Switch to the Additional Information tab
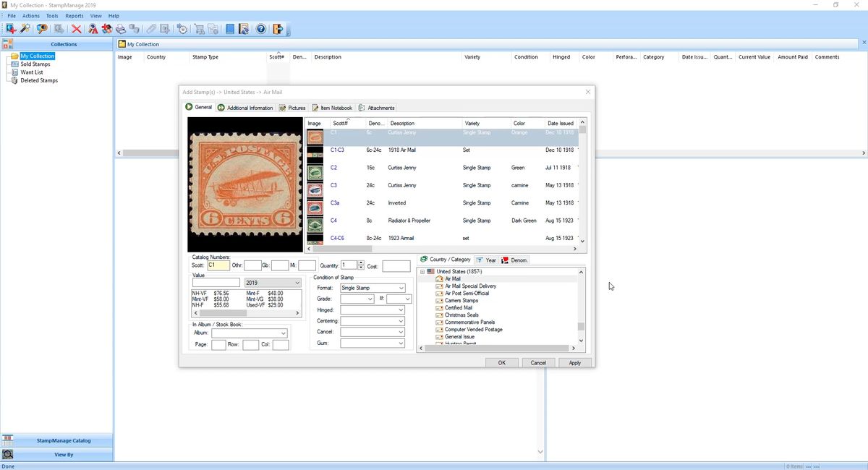 point(245,108)
